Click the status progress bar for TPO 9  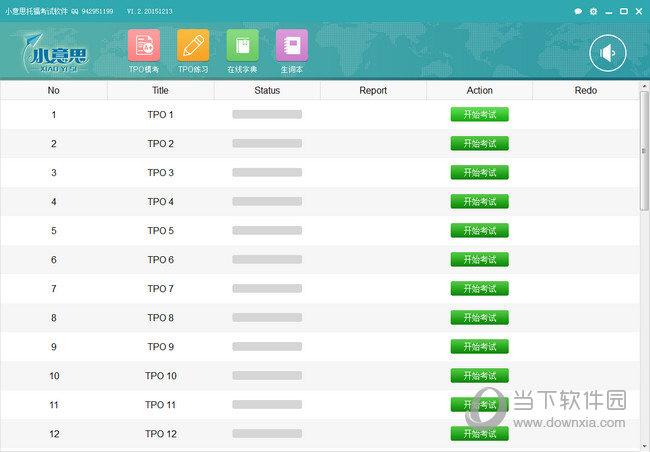pos(267,347)
